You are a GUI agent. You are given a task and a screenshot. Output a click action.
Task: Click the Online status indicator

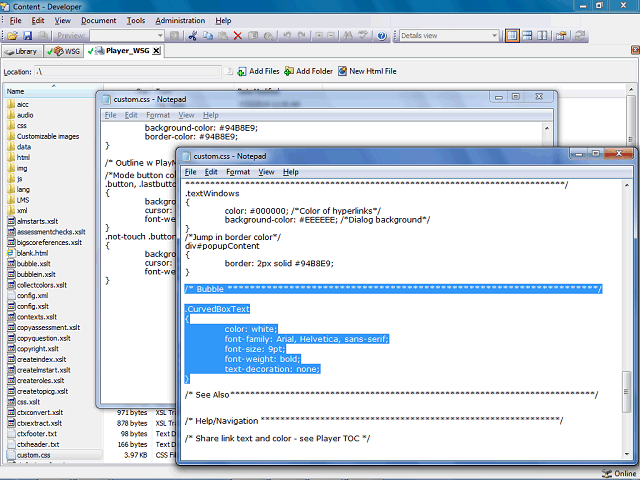click(x=619, y=473)
